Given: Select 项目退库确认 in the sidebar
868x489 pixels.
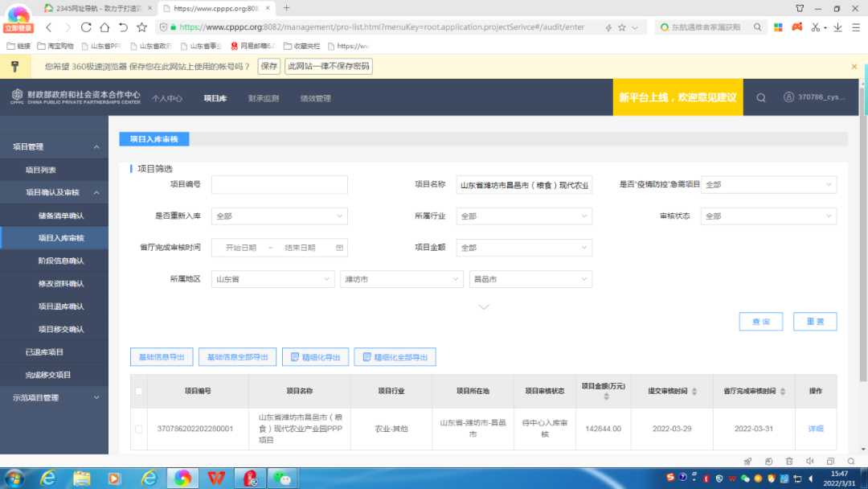Looking at the screenshot, I should tap(61, 306).
